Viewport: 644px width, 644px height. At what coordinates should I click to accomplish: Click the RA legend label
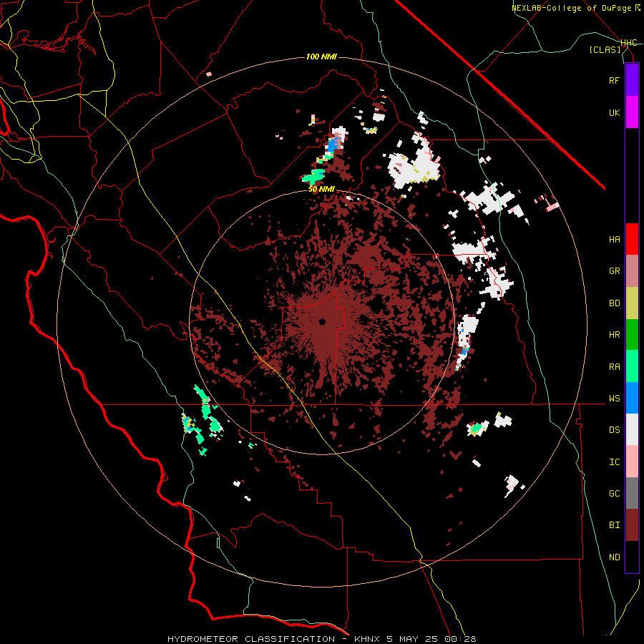[615, 367]
